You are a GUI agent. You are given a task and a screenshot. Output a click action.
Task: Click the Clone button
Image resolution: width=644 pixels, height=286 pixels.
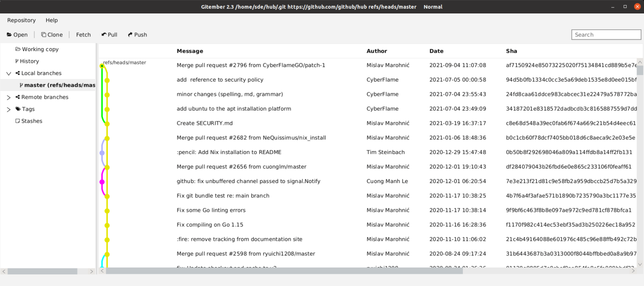click(x=52, y=35)
